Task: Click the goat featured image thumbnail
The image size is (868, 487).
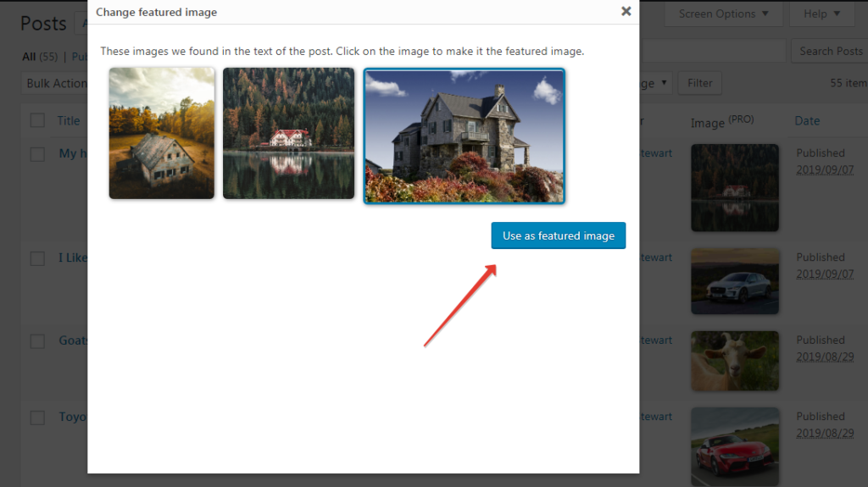Action: (735, 361)
